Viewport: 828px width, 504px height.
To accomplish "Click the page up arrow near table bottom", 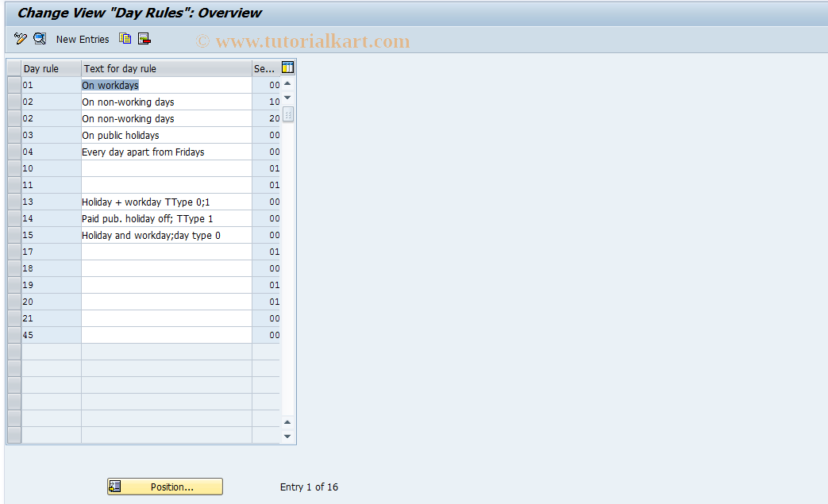I will pyautogui.click(x=287, y=422).
